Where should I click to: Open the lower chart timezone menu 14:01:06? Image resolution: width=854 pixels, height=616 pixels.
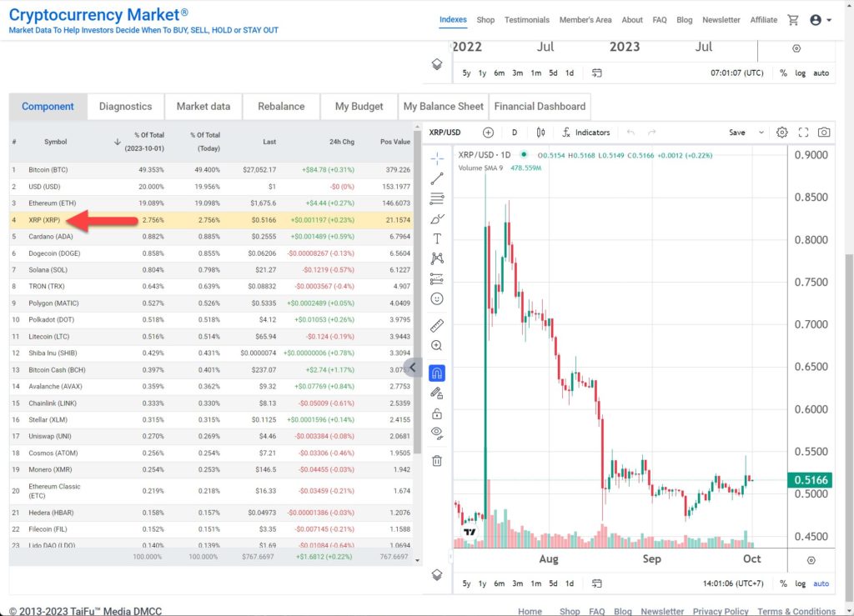pos(733,583)
